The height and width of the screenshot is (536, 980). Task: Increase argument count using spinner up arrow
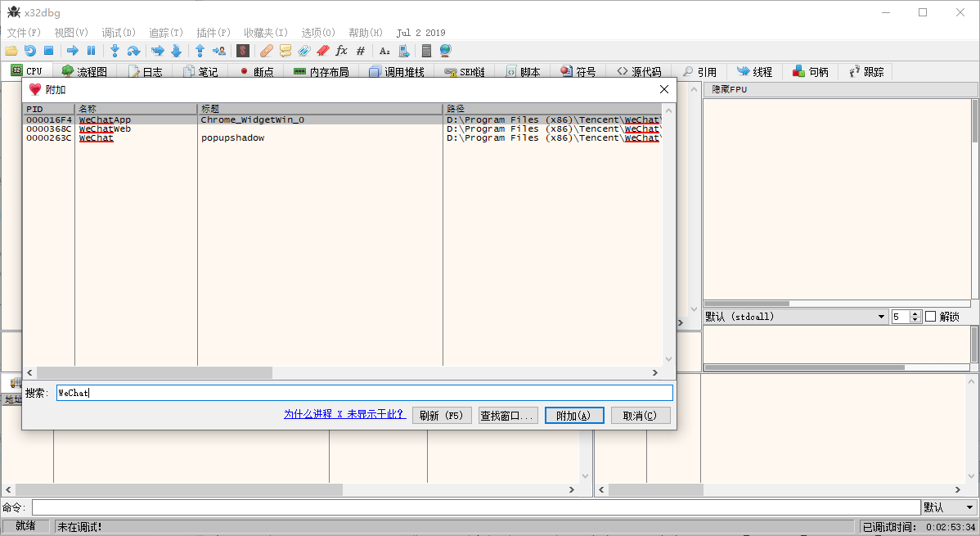[916, 313]
